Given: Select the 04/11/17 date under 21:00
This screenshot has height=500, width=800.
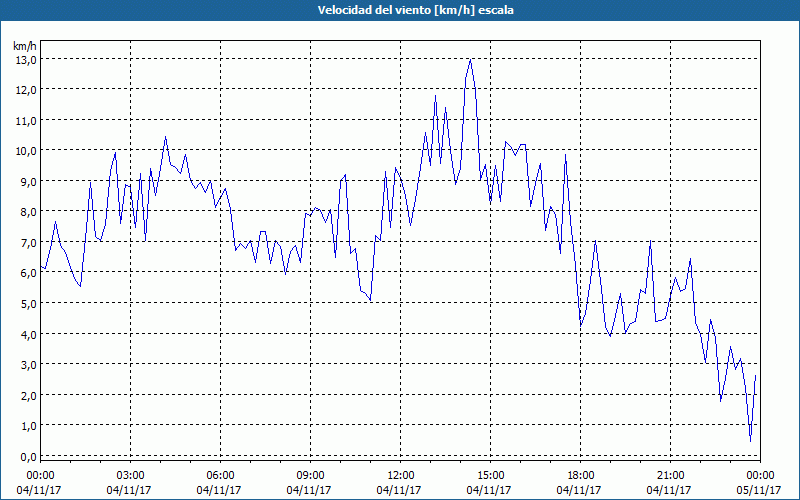Looking at the screenshot, I should point(669,490).
